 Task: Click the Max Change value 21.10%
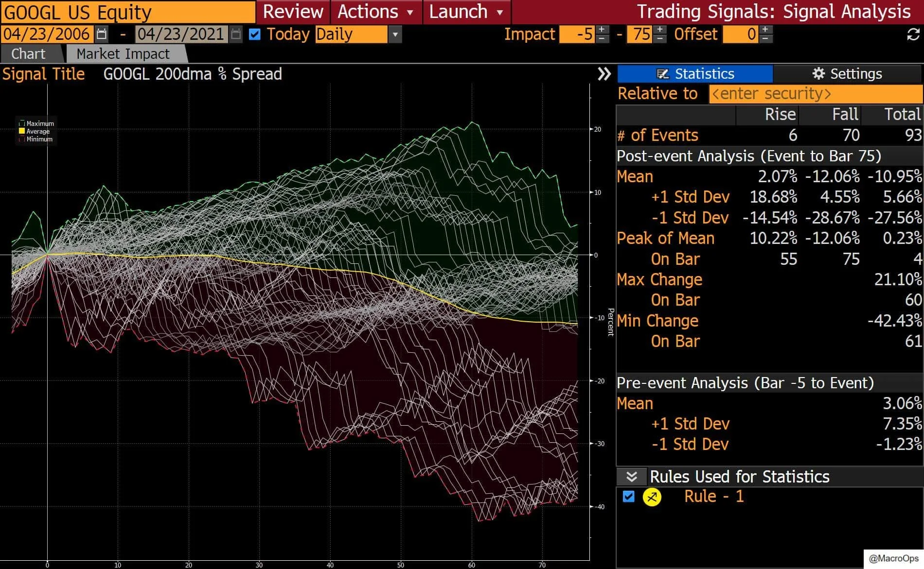point(898,279)
